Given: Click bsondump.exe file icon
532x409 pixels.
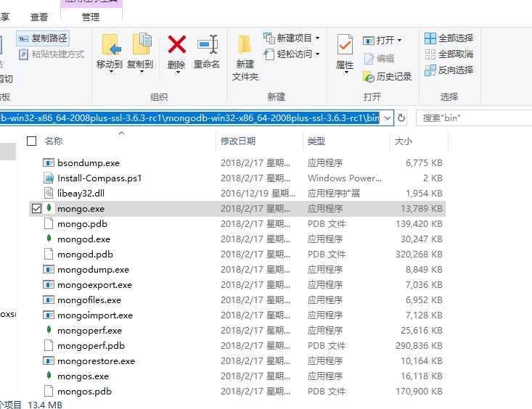Looking at the screenshot, I should [x=49, y=162].
